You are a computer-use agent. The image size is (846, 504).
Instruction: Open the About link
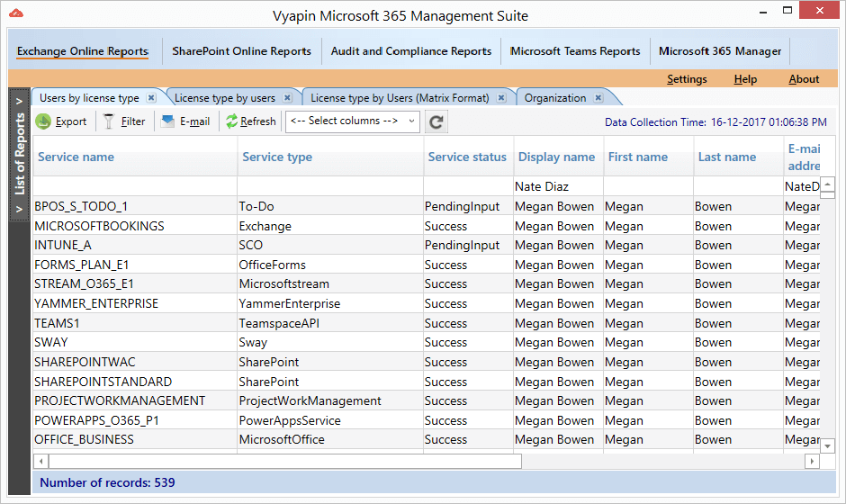tap(804, 79)
